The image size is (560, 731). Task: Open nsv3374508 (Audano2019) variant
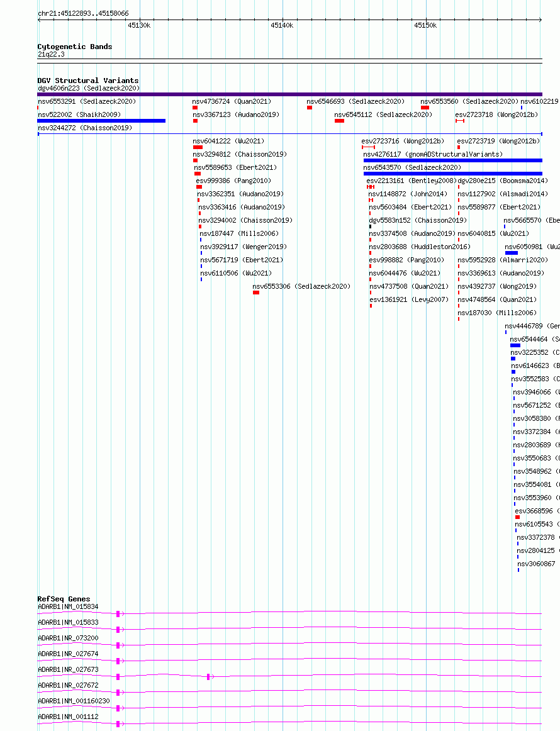412,233
